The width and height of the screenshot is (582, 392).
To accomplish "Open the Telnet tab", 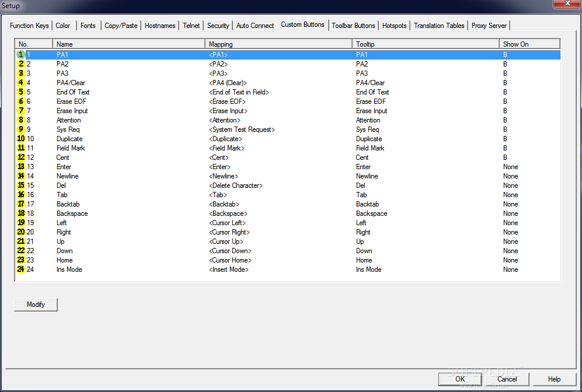I will pos(191,26).
